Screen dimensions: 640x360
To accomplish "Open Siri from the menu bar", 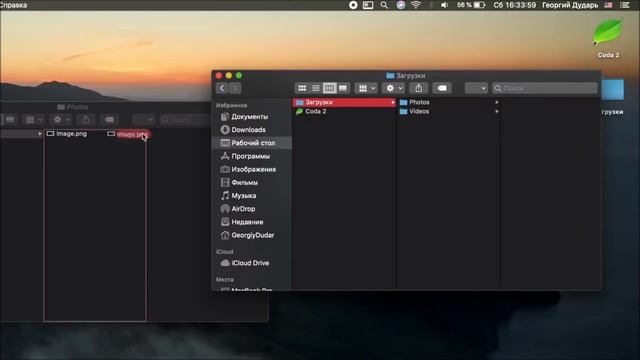I will (x=400, y=5).
